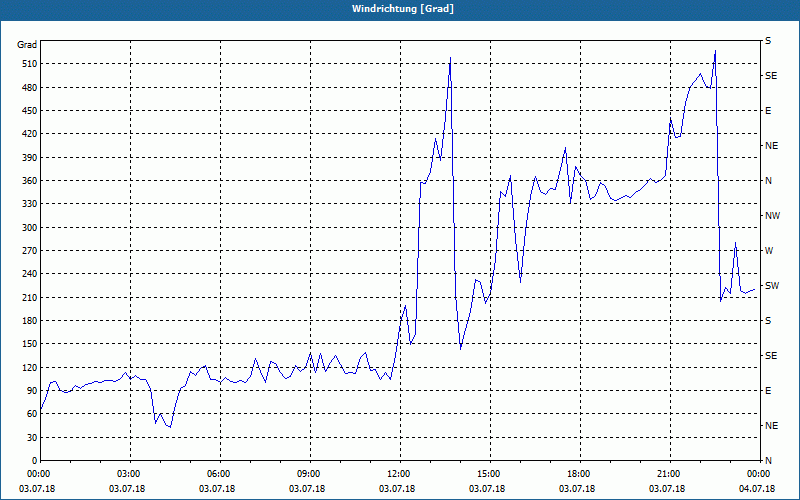
Task: Select the '03.07.18' date under 12:00
Action: tap(396, 489)
